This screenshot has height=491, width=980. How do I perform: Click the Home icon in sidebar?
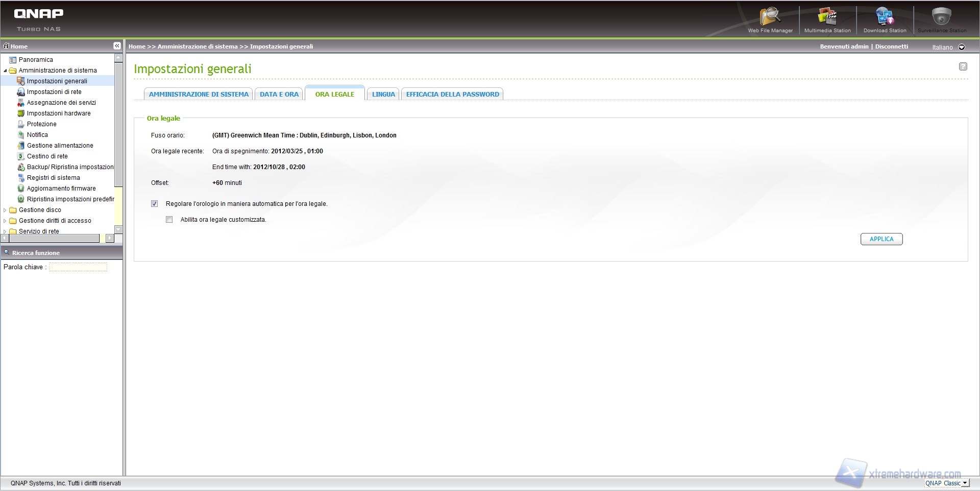(7, 46)
